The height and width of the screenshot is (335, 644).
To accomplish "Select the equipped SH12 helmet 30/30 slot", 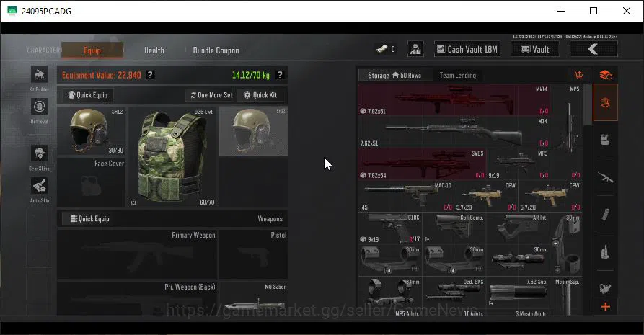I will [91, 131].
